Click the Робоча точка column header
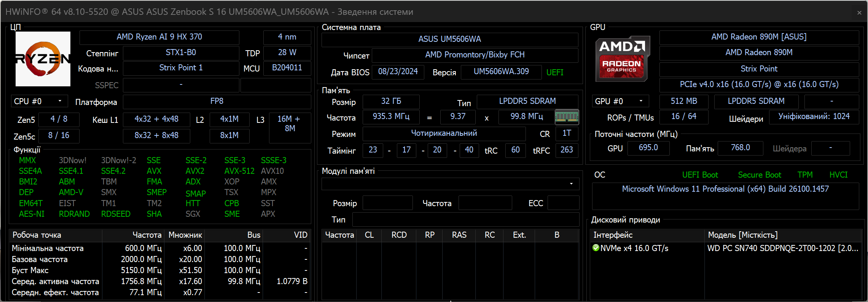 pos(56,235)
